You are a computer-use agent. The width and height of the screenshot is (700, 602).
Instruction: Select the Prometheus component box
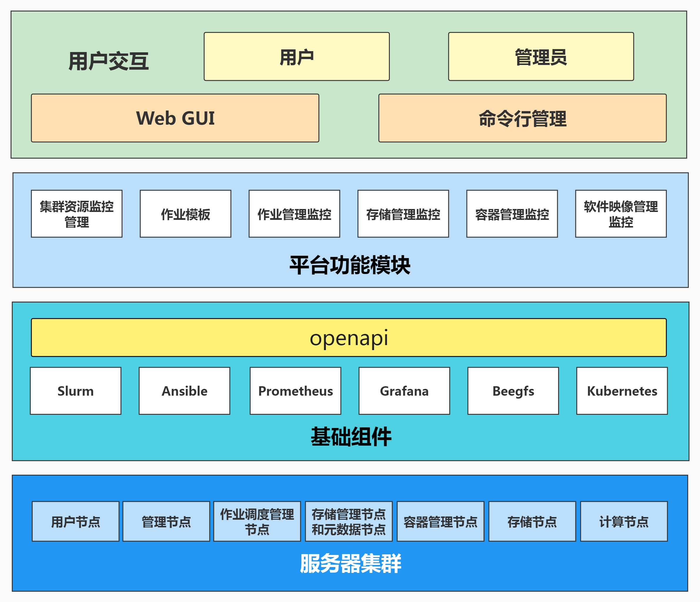coord(295,391)
